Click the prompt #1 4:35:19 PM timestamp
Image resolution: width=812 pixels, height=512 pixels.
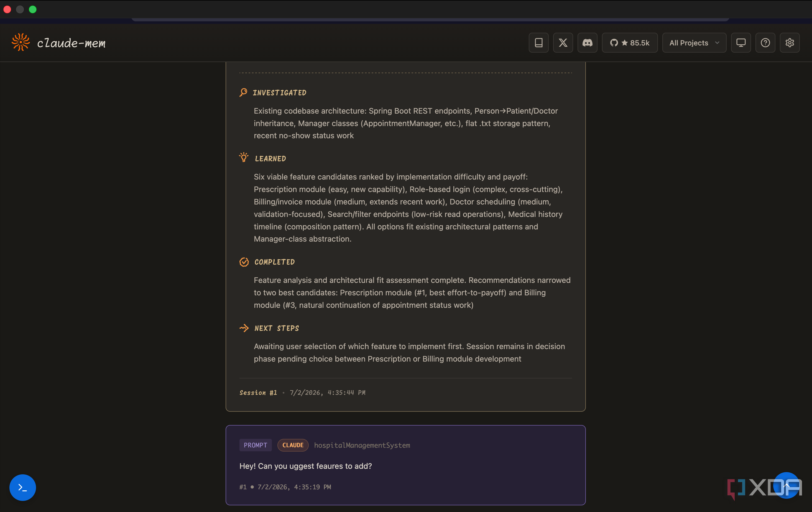tap(285, 487)
